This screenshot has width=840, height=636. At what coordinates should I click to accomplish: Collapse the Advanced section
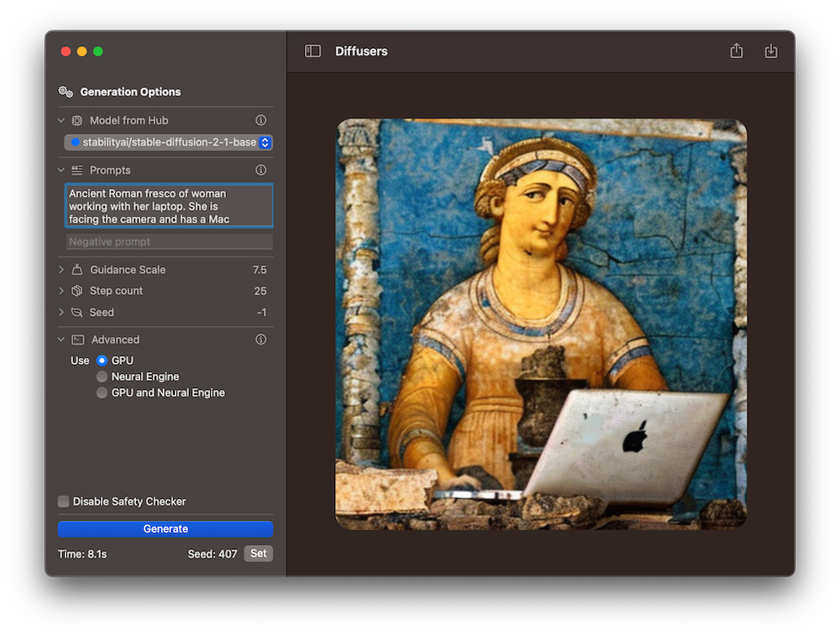[60, 339]
